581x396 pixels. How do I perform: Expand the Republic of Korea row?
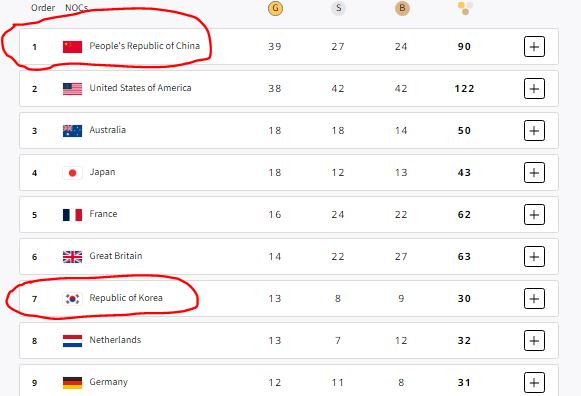(534, 299)
